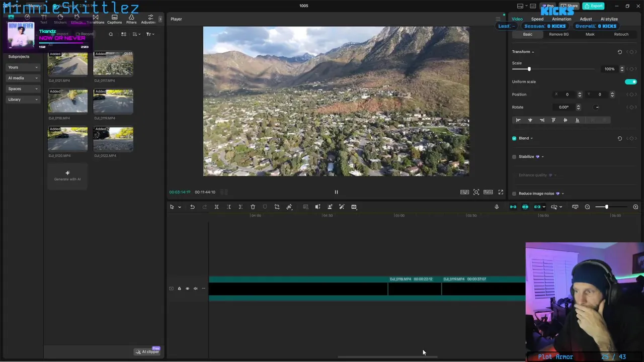
Task: Align clip to horizontal center
Action: pos(530,120)
